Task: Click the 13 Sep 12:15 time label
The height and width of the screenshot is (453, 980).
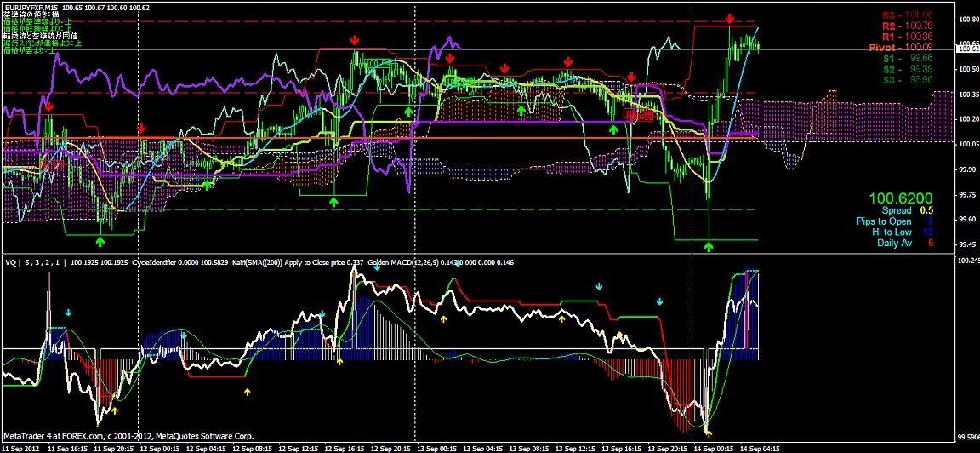Action: 577,449
